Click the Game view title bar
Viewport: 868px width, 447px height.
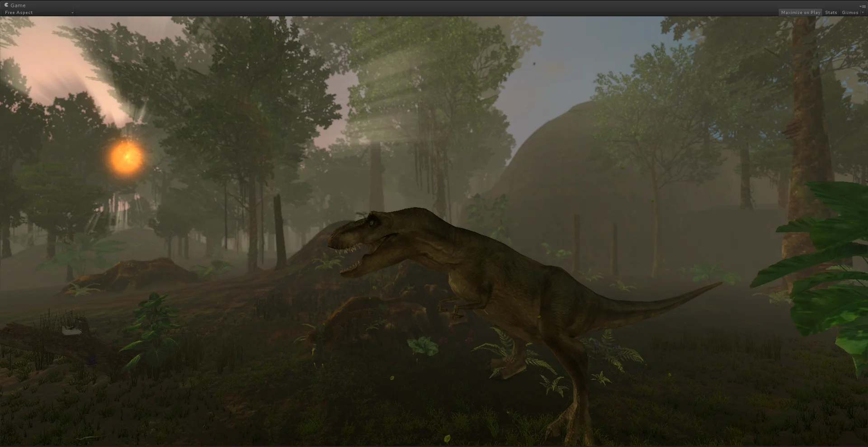[18, 5]
